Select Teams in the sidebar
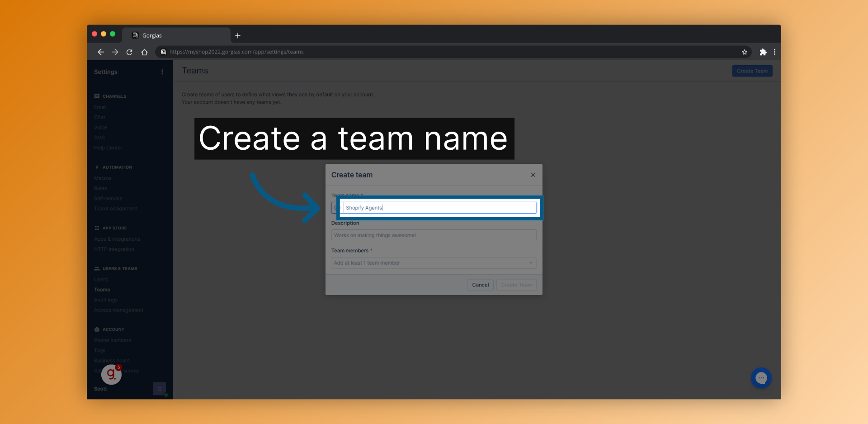Screen dimensions: 868x424 pos(102,290)
